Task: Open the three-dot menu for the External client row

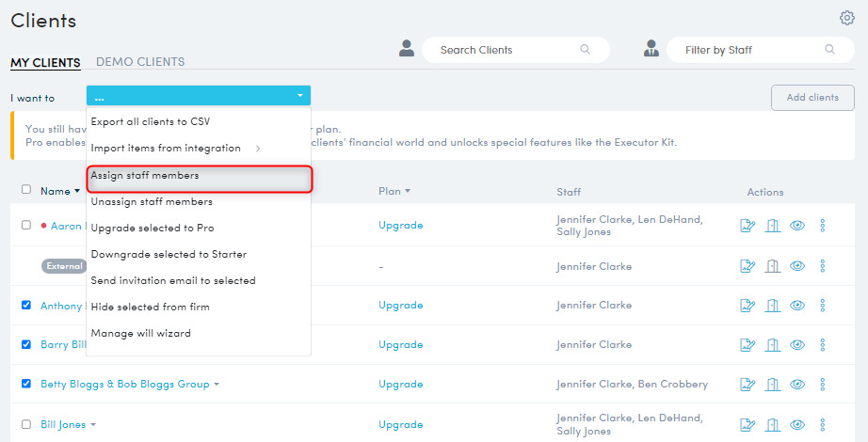Action: 822,266
